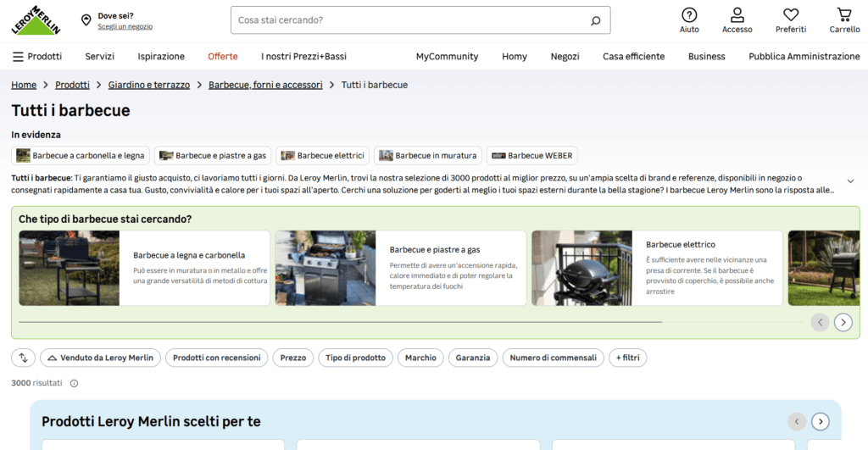The image size is (868, 450).
Task: Click the store location pin icon
Action: [x=86, y=20]
